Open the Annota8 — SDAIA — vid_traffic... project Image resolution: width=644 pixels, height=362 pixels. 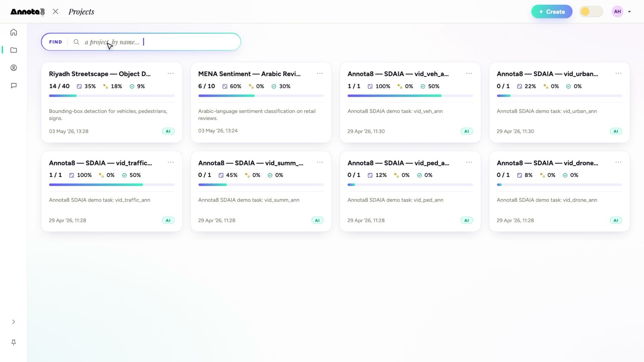(x=101, y=163)
